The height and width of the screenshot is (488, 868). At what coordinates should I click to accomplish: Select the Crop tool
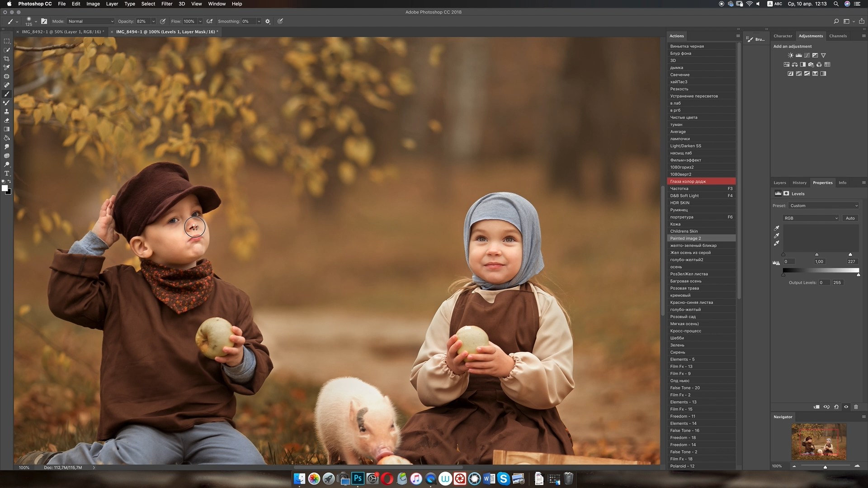click(x=6, y=59)
